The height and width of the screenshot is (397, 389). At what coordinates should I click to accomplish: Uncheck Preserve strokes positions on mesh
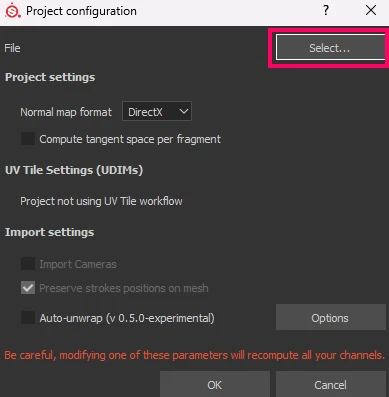click(28, 288)
